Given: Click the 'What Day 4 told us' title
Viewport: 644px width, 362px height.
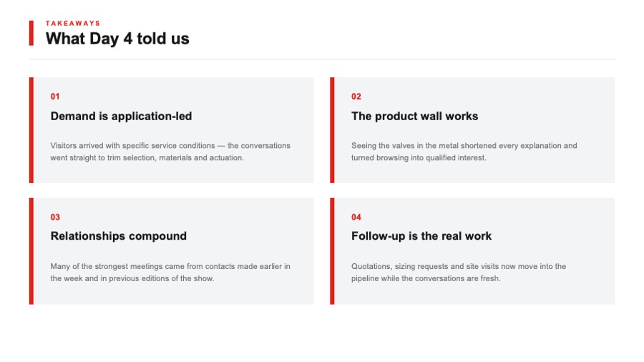Looking at the screenshot, I should 117,39.
